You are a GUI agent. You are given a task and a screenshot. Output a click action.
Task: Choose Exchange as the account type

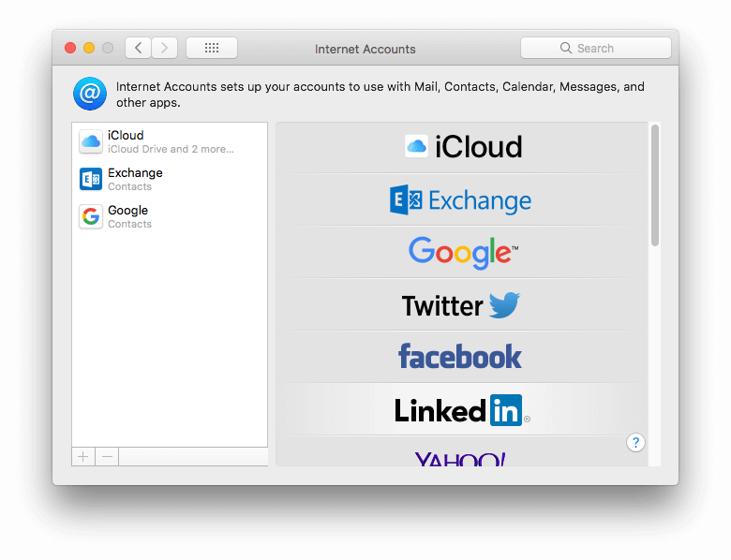pyautogui.click(x=462, y=199)
